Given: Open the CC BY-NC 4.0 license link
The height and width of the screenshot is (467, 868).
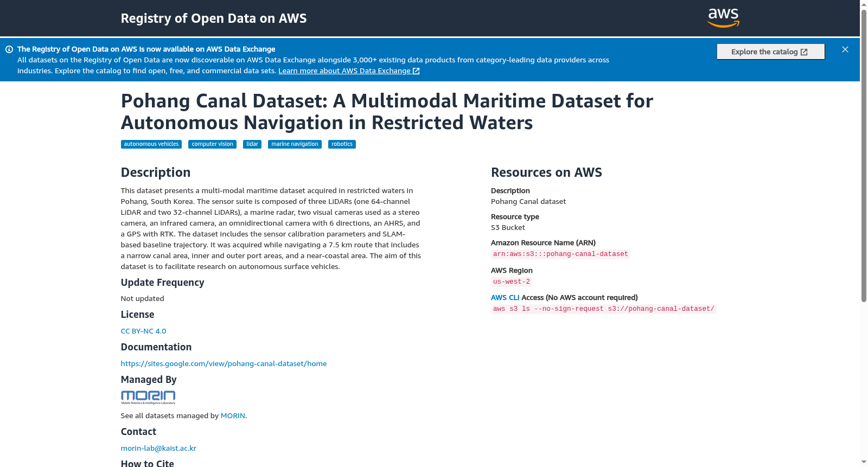Looking at the screenshot, I should point(144,331).
